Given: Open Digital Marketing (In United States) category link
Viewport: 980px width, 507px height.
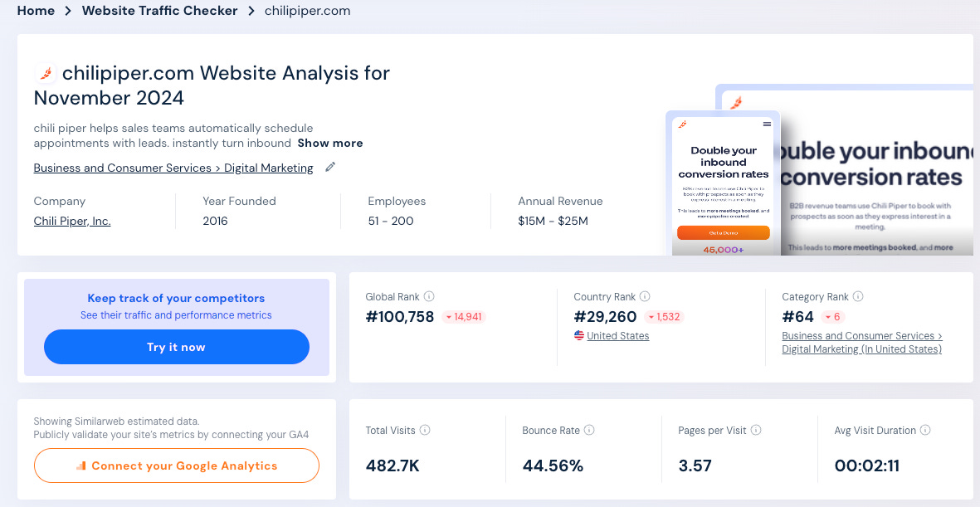Looking at the screenshot, I should 862,343.
